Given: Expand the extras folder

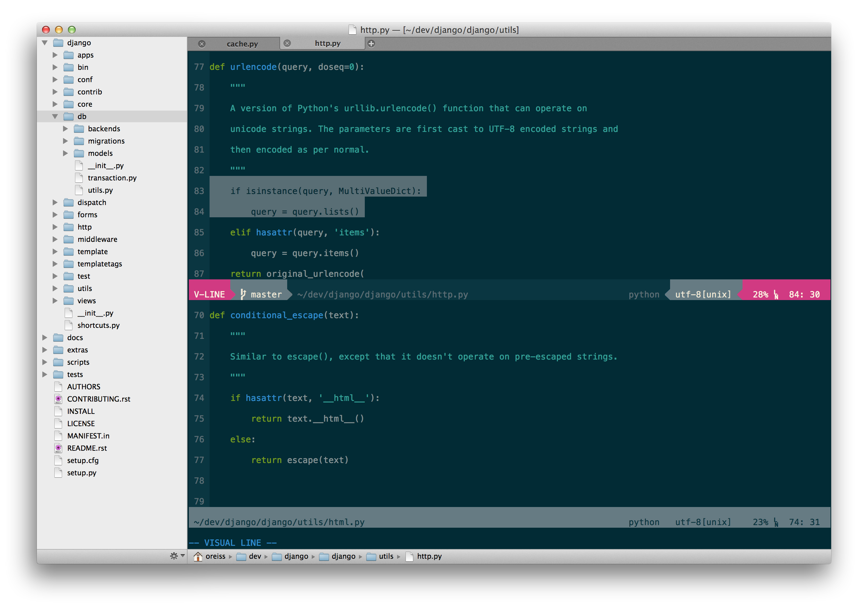Looking at the screenshot, I should tap(45, 350).
